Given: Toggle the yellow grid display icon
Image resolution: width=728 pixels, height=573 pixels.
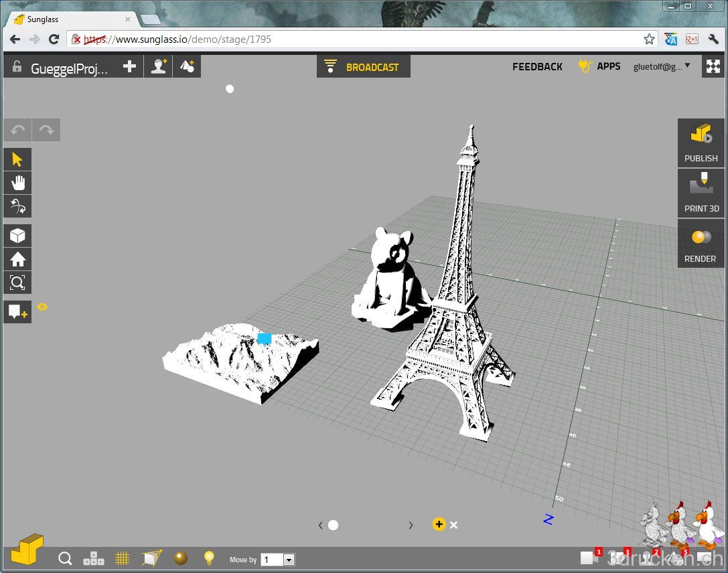Looking at the screenshot, I should pos(122,559).
